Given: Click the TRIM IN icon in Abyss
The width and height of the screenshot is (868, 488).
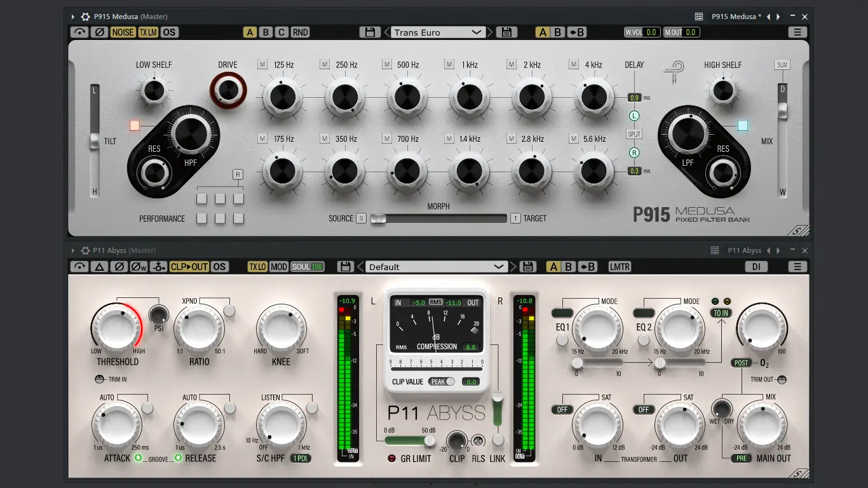Looking at the screenshot, I should point(100,379).
